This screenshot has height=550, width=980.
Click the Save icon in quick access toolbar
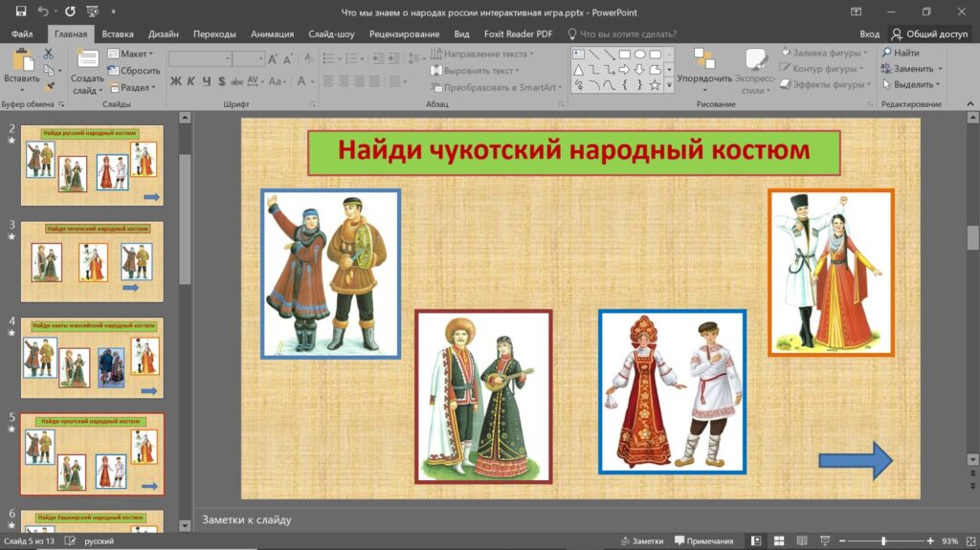point(20,11)
